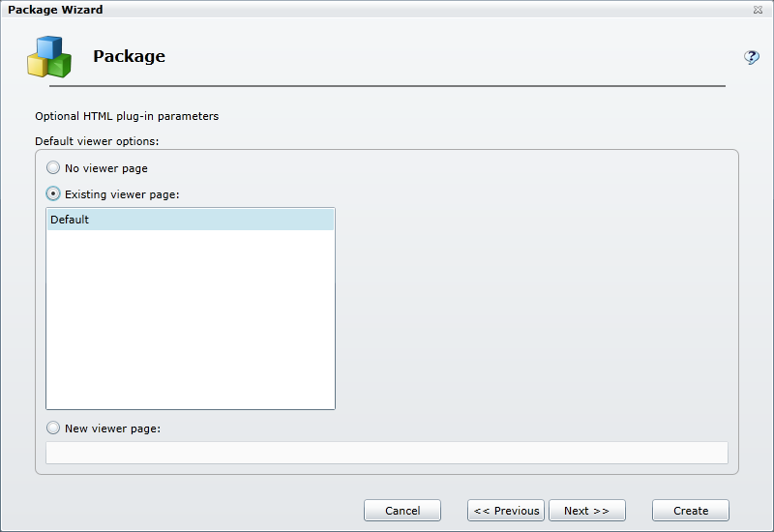The image size is (774, 532).
Task: Click empty space in the viewer page list
Action: click(190, 319)
